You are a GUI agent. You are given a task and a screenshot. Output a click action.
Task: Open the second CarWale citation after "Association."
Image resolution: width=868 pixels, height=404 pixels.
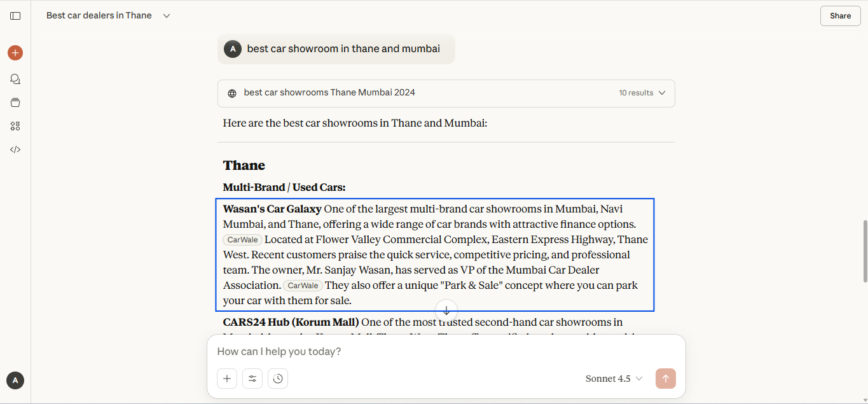coord(303,286)
